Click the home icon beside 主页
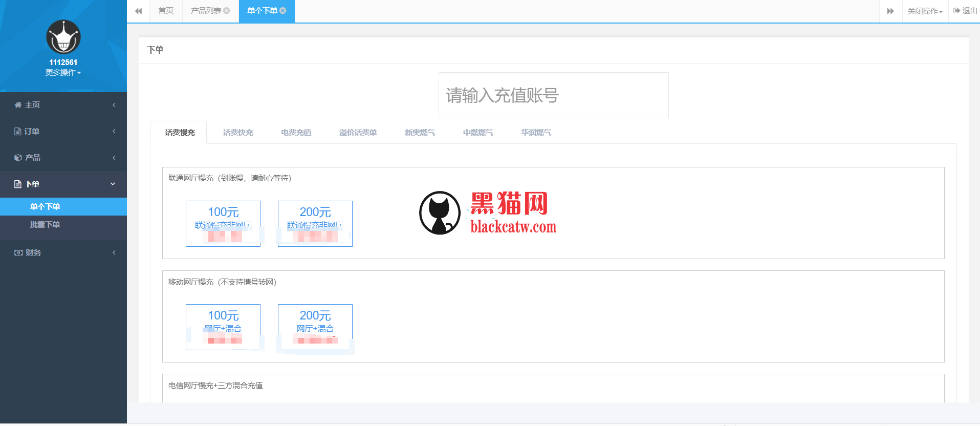 (18, 105)
